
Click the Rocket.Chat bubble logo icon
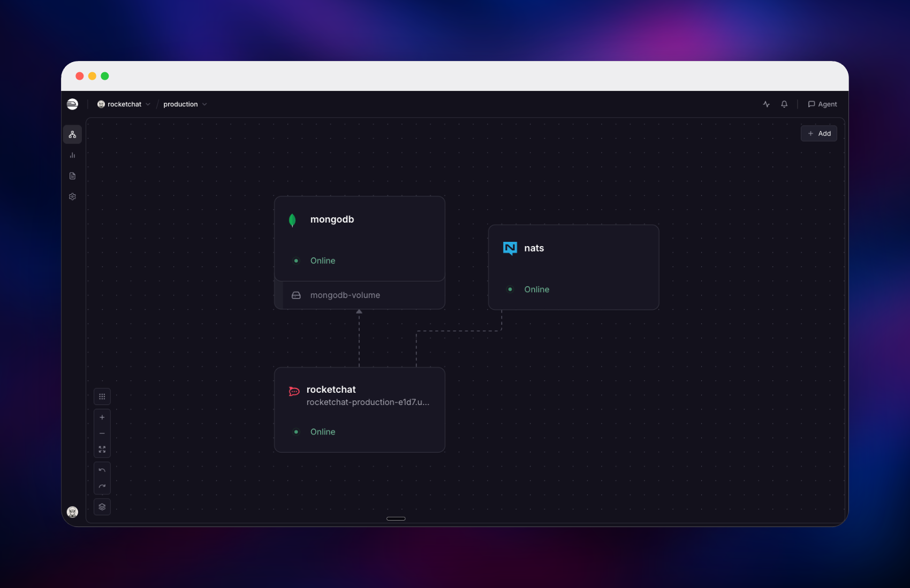[x=294, y=391]
